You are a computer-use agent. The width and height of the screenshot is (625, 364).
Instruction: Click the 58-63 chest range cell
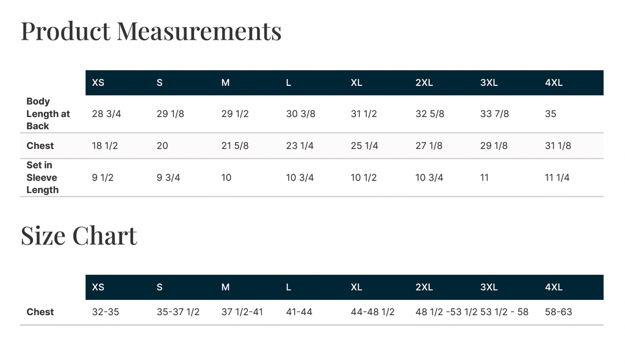pyautogui.click(x=558, y=312)
